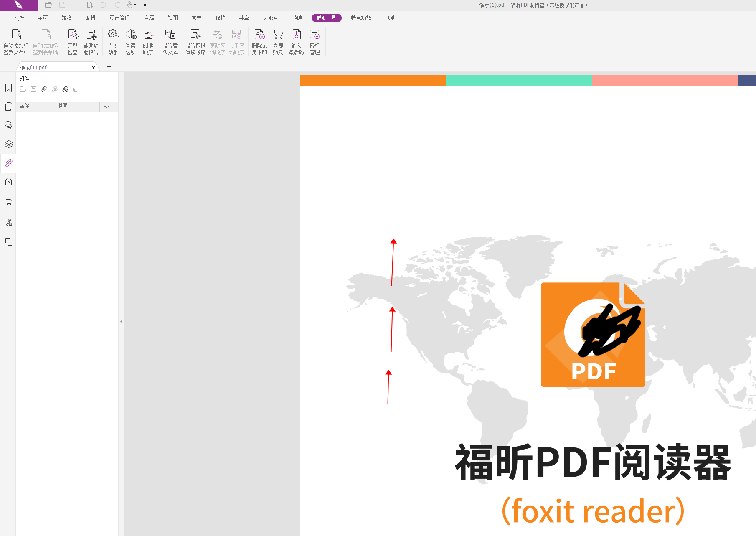Toggle the bookmarks panel in the sidebar
Screen dimensions: 756x536
(8, 88)
